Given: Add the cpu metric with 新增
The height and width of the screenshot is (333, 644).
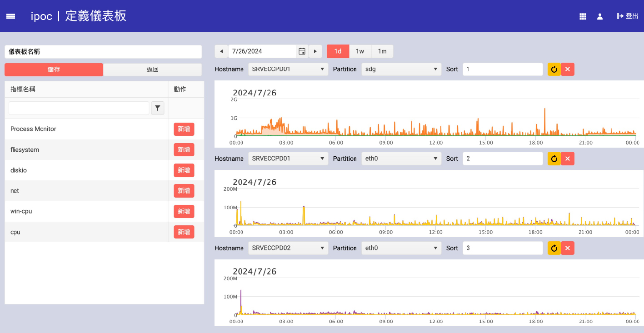Looking at the screenshot, I should (x=184, y=232).
